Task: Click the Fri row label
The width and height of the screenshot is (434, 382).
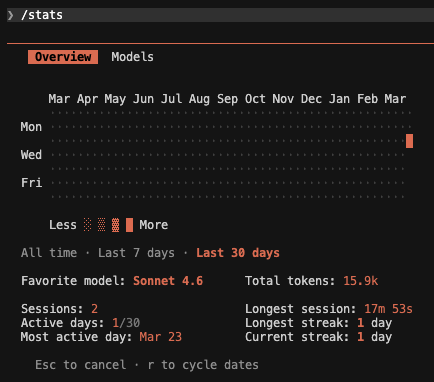Action: tap(31, 183)
